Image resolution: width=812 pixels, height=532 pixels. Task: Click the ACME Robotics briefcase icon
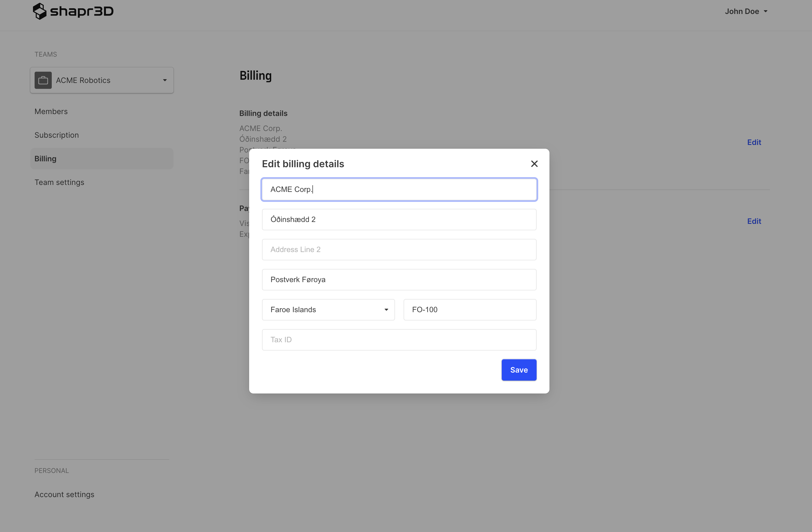pyautogui.click(x=43, y=80)
